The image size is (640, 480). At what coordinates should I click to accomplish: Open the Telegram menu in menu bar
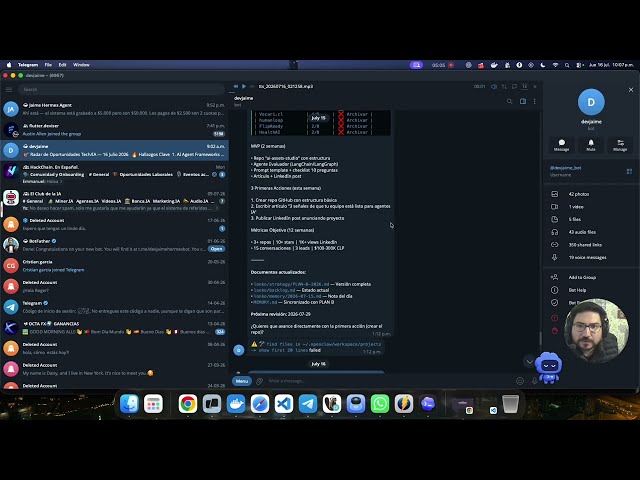[28, 65]
